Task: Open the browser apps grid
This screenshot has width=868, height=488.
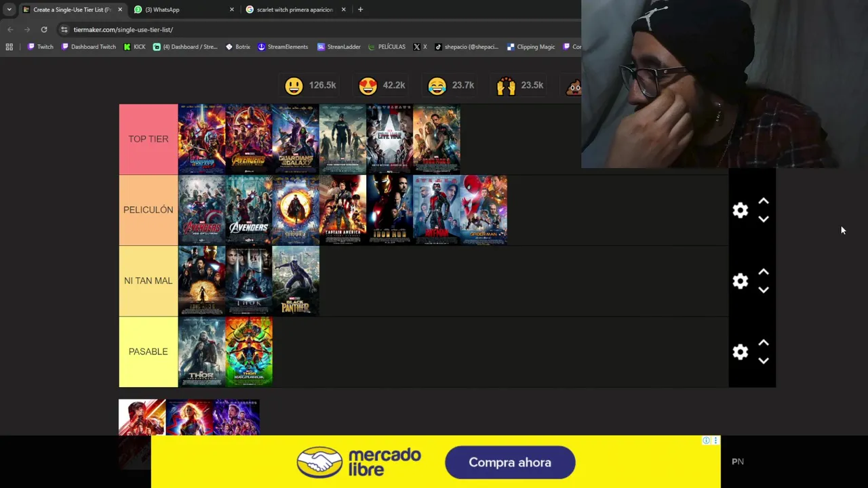Action: [x=9, y=47]
